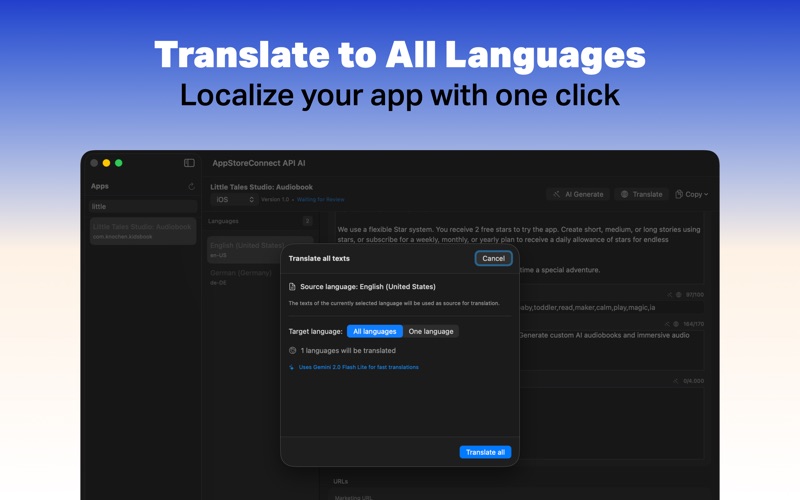
Task: Click the globe icon beside languages will be translated
Action: 292,351
